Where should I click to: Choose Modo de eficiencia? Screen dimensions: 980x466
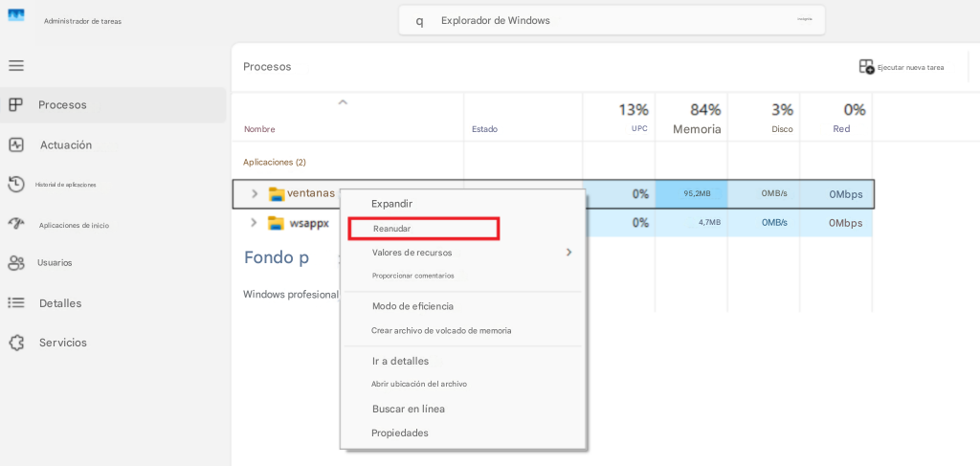tap(412, 306)
